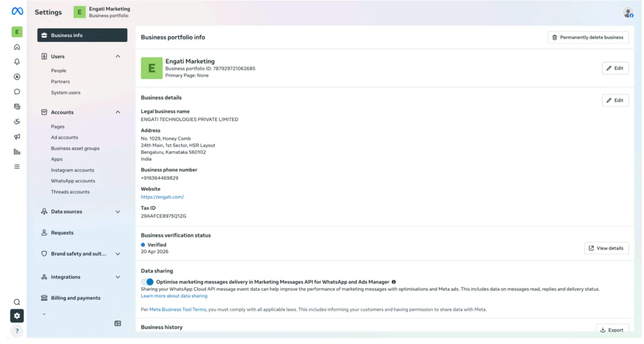Go to Pages under Accounts

(58, 127)
